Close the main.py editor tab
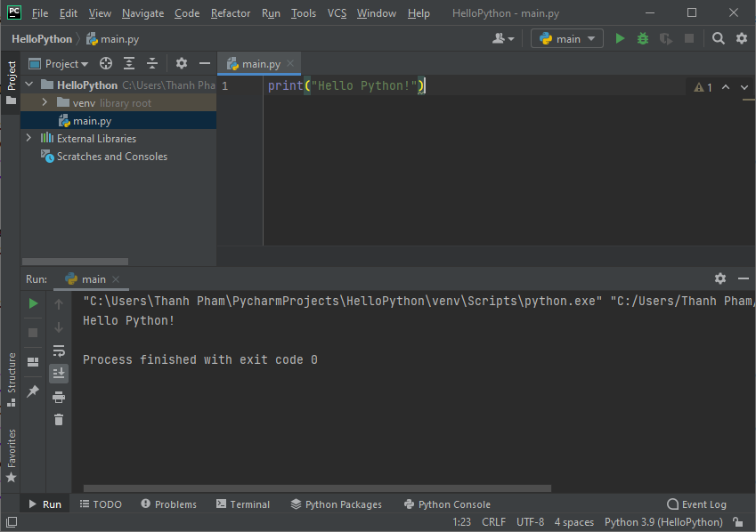Screen dimensions: 756x532 pos(290,63)
